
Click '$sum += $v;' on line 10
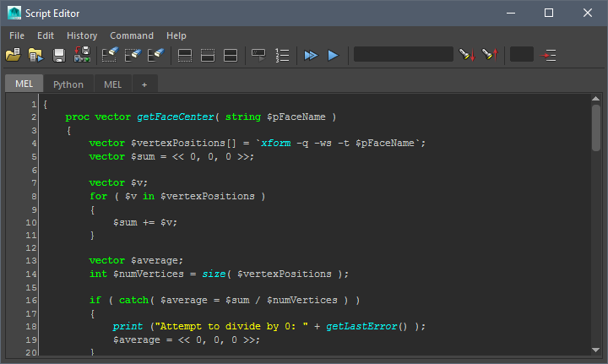click(x=145, y=222)
